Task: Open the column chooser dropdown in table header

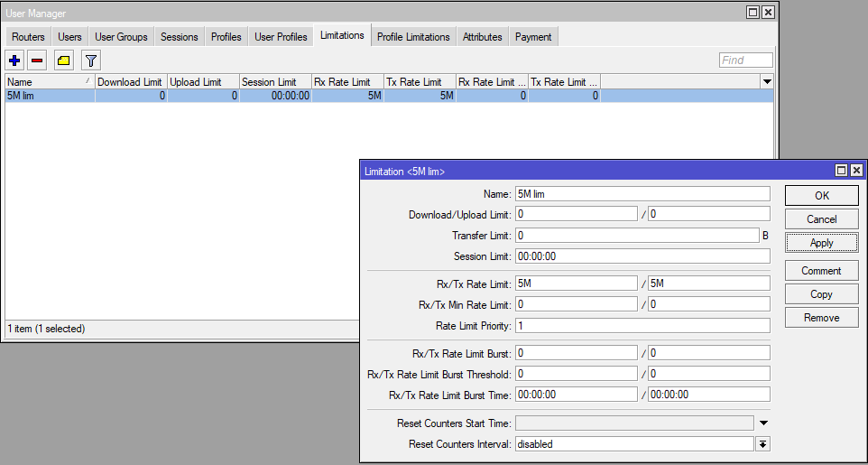Action: 767,82
